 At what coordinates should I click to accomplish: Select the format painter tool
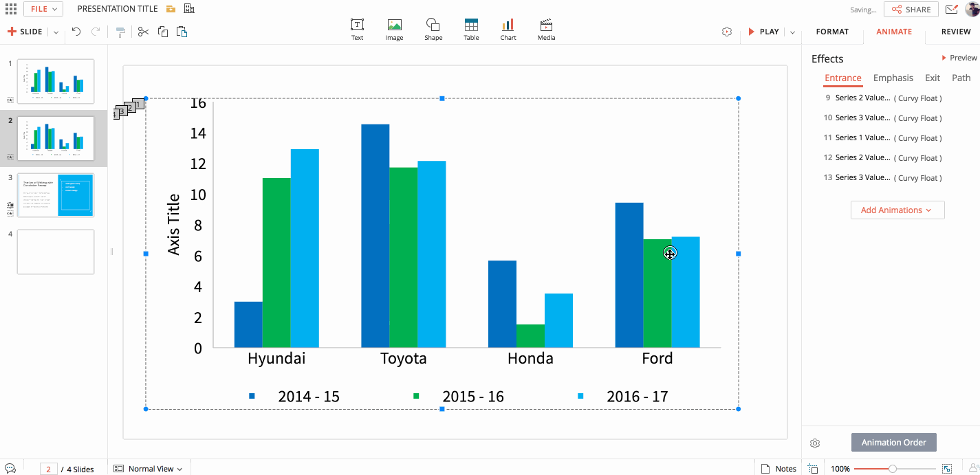point(121,32)
